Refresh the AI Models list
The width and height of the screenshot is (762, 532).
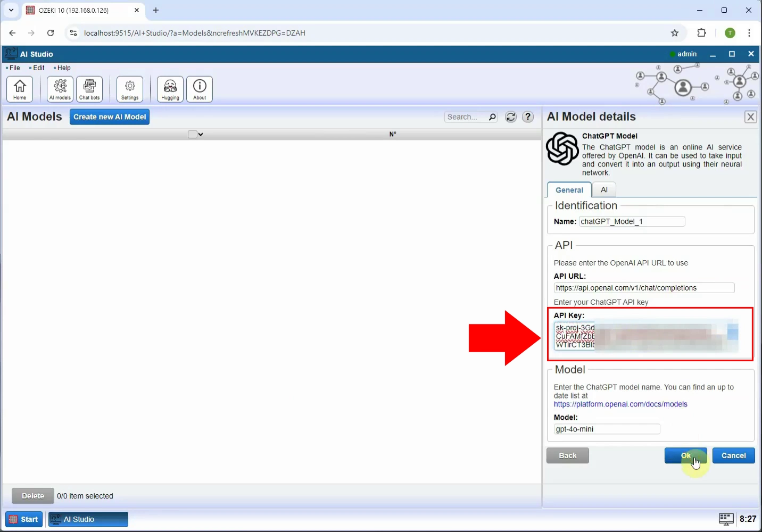(511, 117)
